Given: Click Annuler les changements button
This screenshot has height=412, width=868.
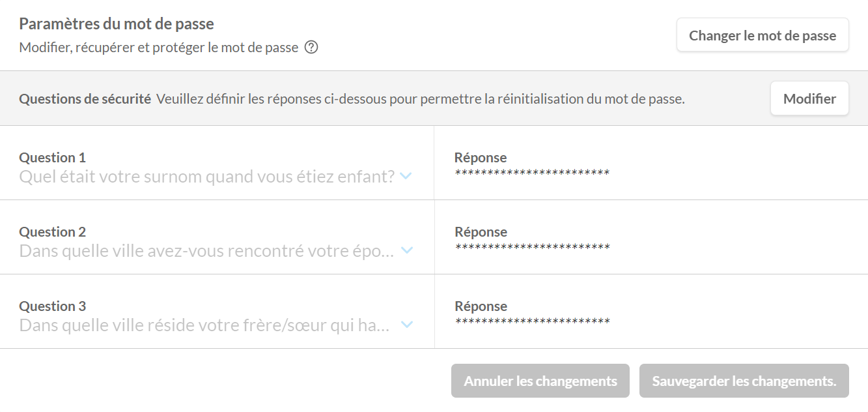Looking at the screenshot, I should point(540,381).
